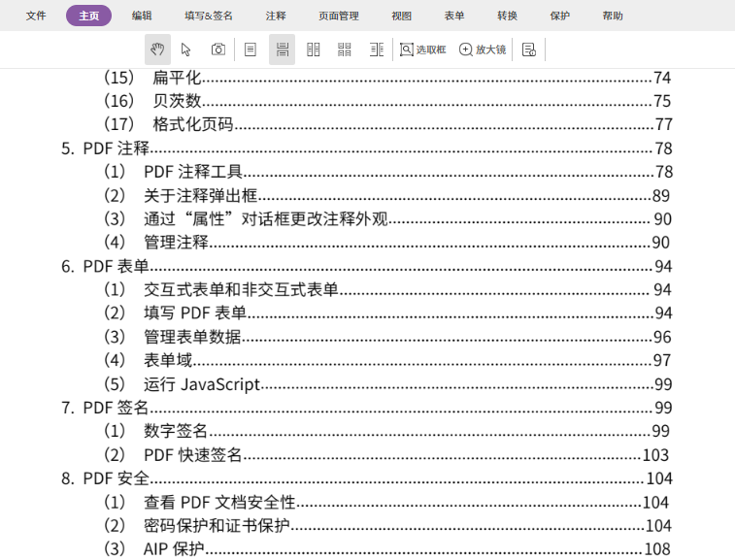This screenshot has height=560, width=735.
Task: Open the 填写&签名 tab
Action: click(209, 16)
